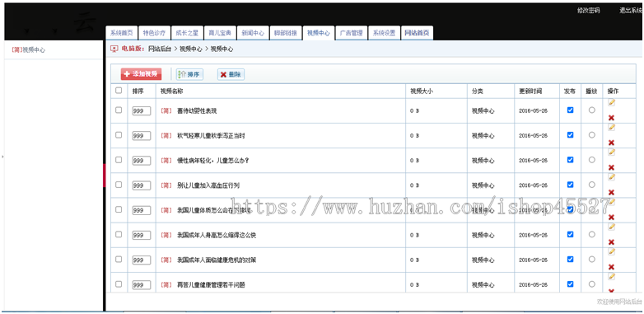Click the sort order field for 我国成年人面临健康危机的对策
This screenshot has height=314, width=644.
coord(142,260)
